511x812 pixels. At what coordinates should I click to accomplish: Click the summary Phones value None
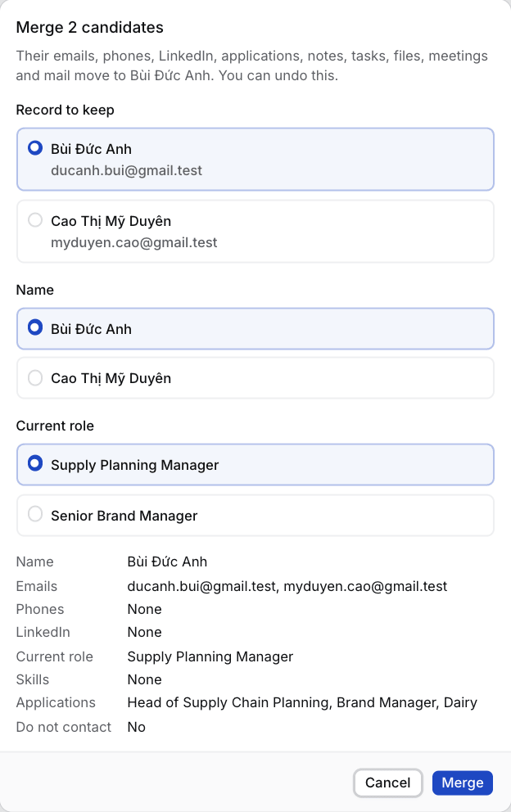click(145, 609)
